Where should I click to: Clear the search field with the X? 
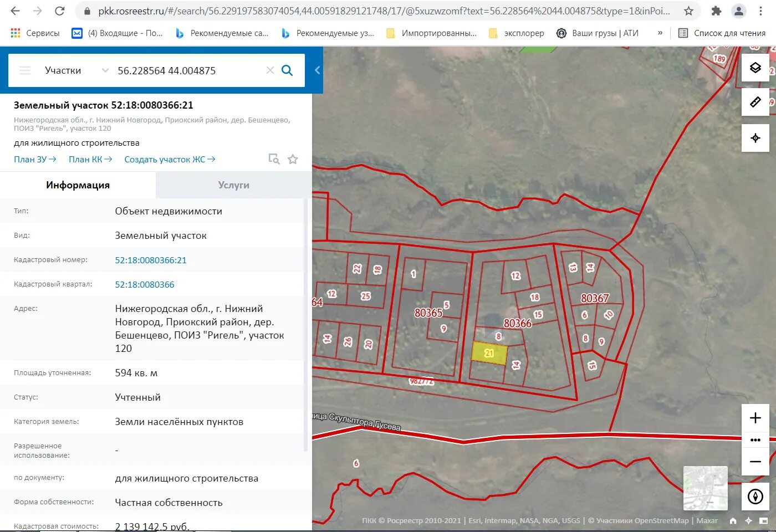click(x=270, y=70)
